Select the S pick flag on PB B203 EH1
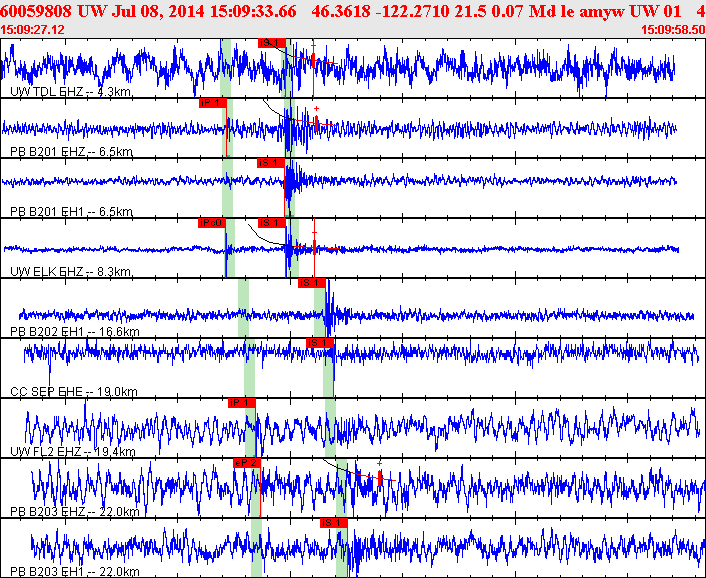Screen dimensions: 706x578 tap(333, 523)
